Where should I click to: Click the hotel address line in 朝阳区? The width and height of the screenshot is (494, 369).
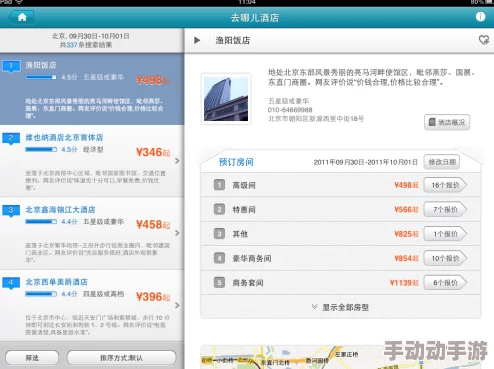(x=316, y=119)
